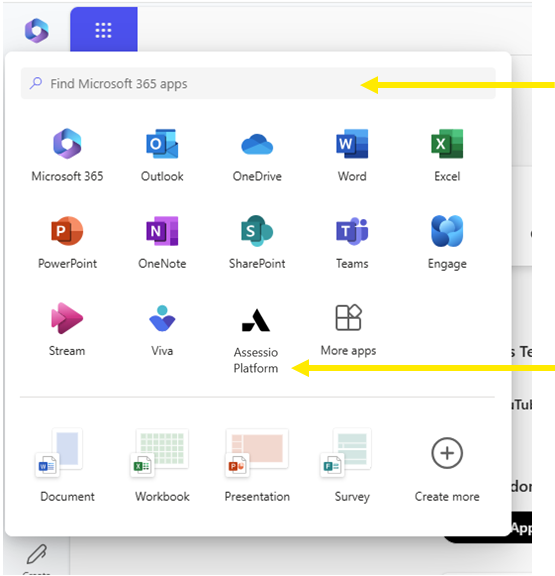The height and width of the screenshot is (576, 555).
Task: Close the app launcher waffle button
Action: pyautogui.click(x=104, y=30)
